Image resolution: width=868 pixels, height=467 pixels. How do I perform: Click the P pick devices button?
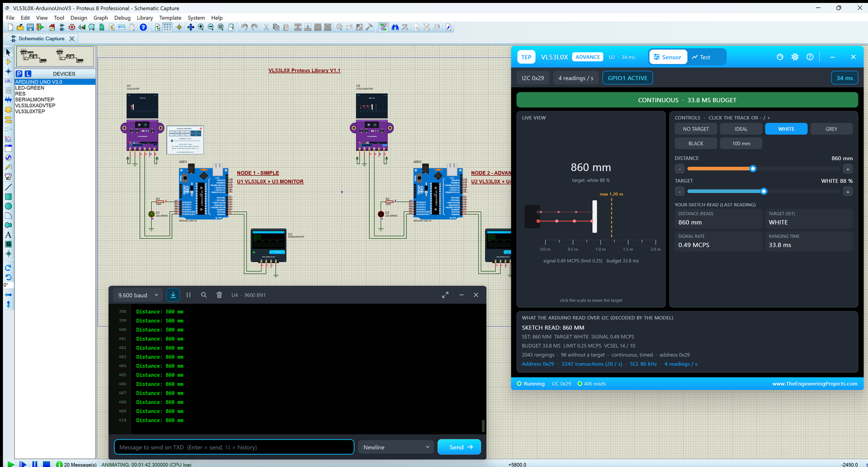point(19,74)
